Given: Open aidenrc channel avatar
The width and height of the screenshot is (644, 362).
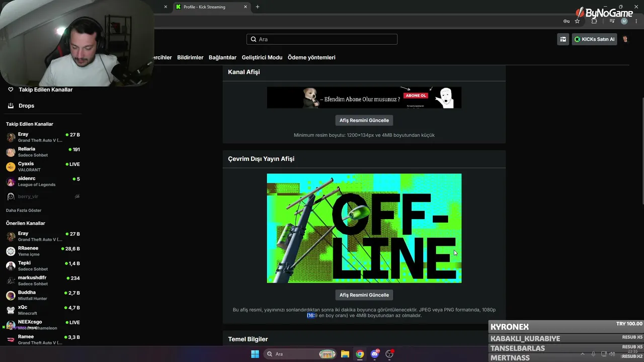Looking at the screenshot, I should pyautogui.click(x=11, y=182).
